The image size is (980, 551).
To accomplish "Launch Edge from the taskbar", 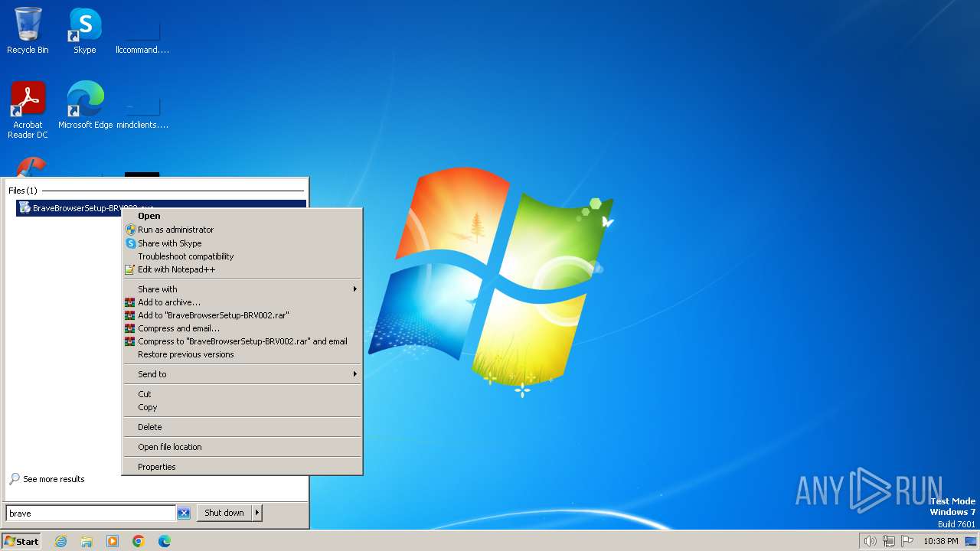I will [165, 541].
